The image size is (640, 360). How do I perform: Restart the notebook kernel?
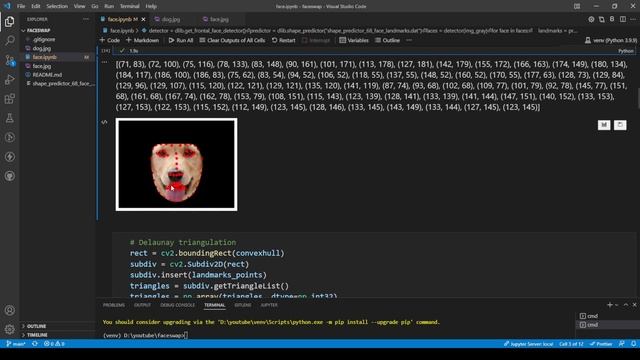coord(284,40)
